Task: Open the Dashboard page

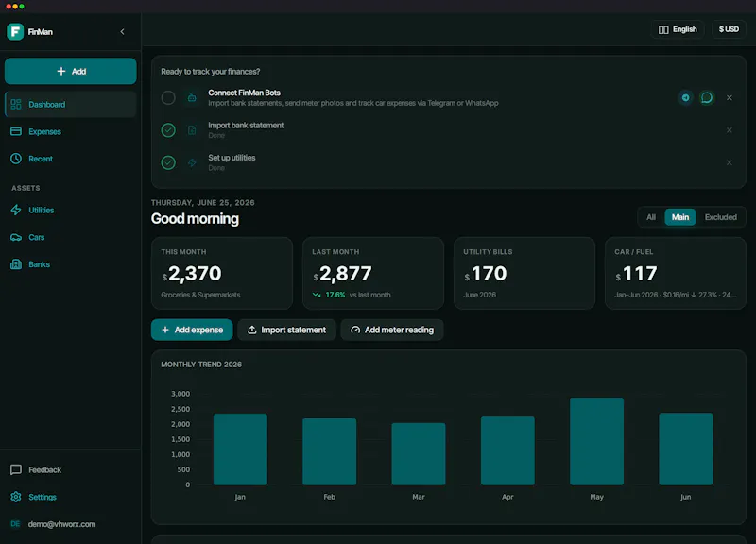Action: point(70,105)
